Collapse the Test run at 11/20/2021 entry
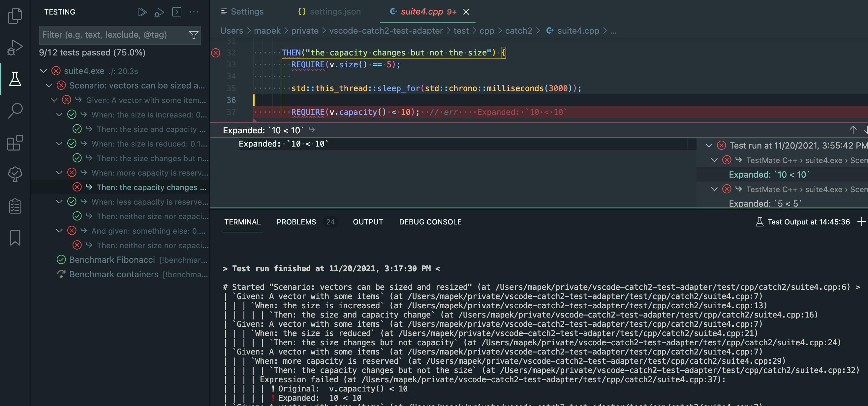Screen dimensions: 868x406 point(709,145)
